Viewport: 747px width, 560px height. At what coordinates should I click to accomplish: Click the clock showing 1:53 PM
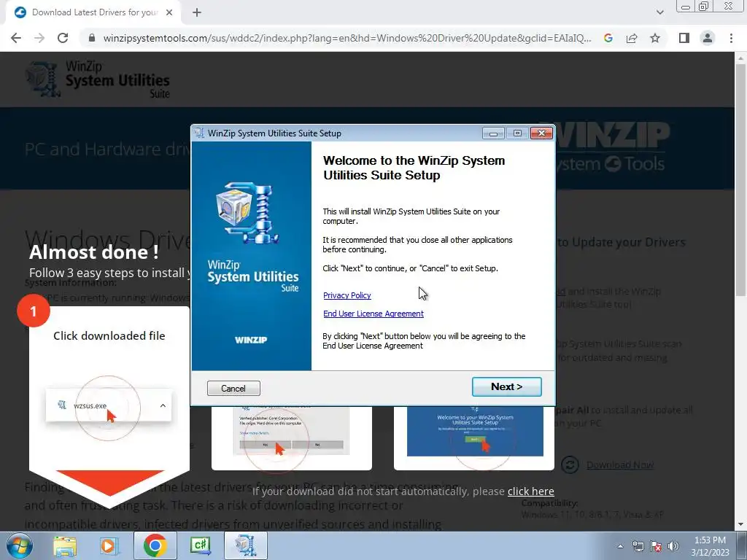[710, 540]
